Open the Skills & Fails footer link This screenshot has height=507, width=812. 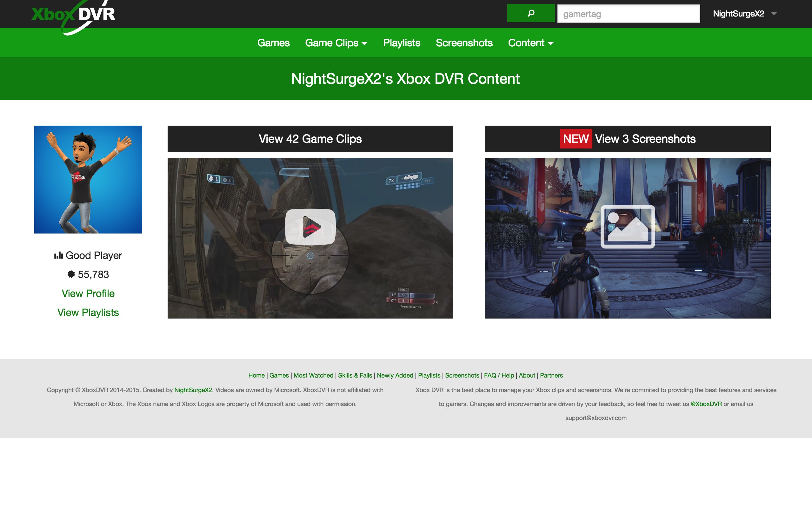[x=355, y=375]
